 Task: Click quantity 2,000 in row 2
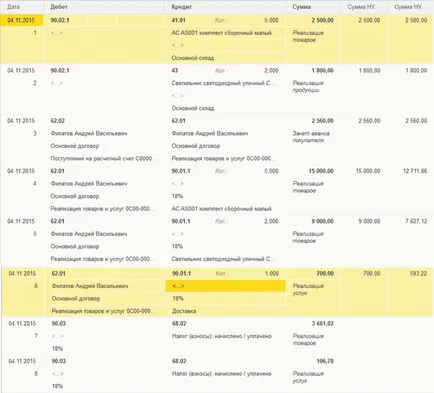click(271, 71)
